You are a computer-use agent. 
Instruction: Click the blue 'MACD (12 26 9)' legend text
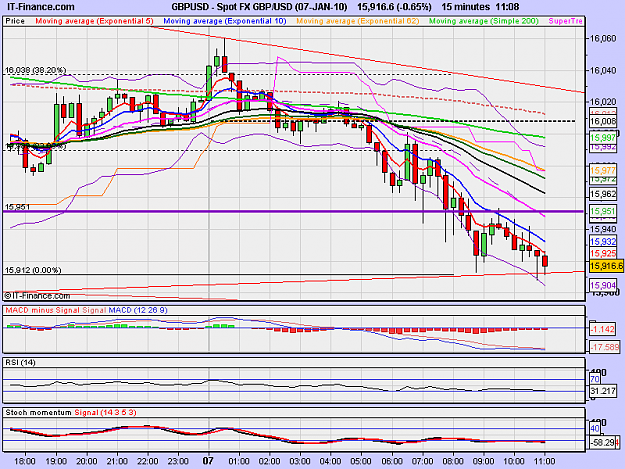(x=138, y=310)
